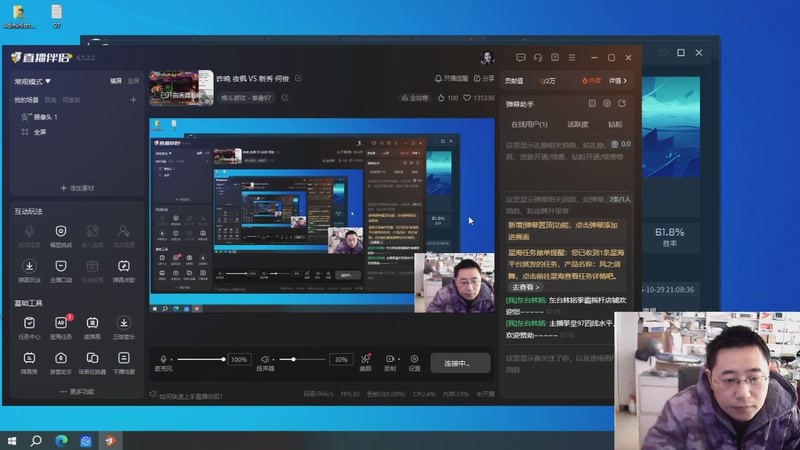Click the refresh icon in 弹幕助手 header
This screenshot has height=450, width=800.
pos(622,104)
